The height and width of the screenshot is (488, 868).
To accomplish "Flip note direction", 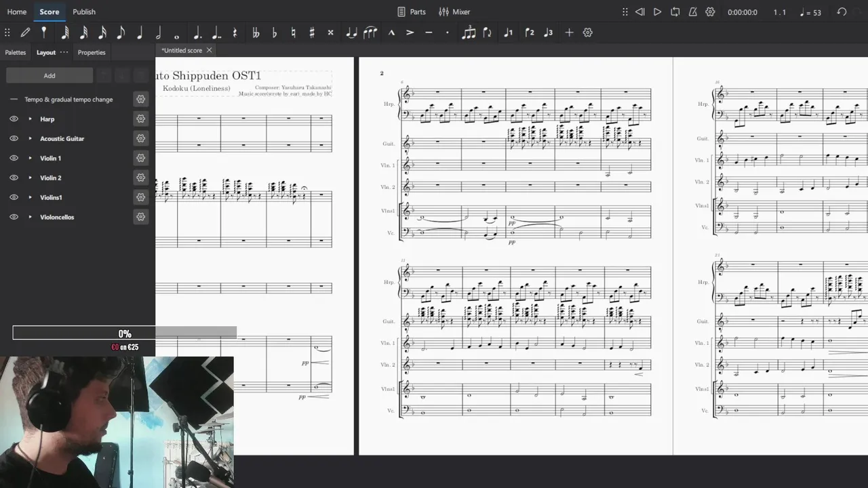I will pyautogui.click(x=487, y=33).
